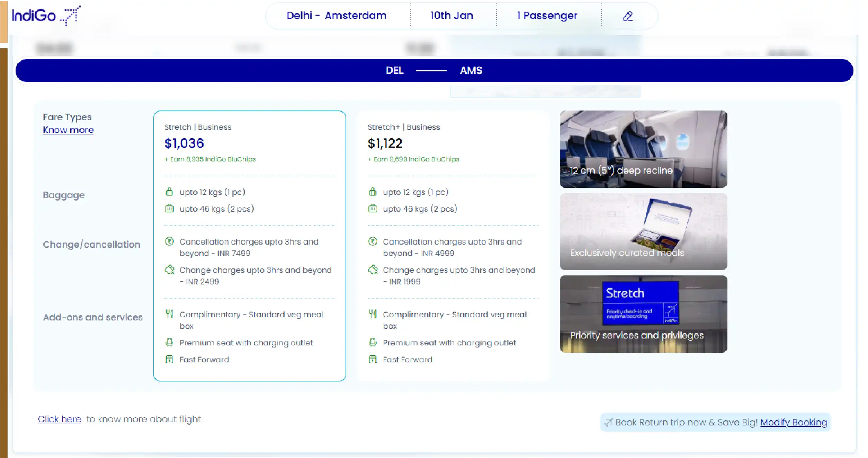This screenshot has height=458, width=868.
Task: Click the Fast Forward icon in Stretch+ column
Action: pyautogui.click(x=373, y=359)
